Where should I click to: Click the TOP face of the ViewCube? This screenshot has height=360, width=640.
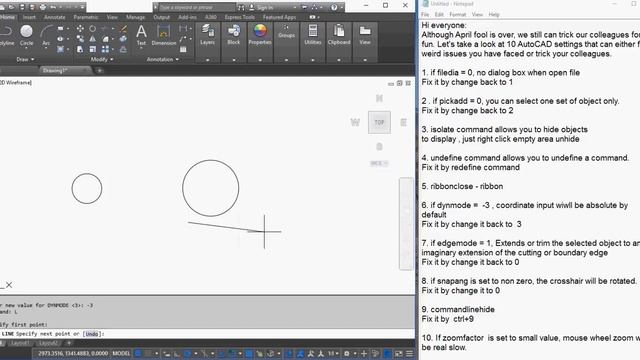[x=379, y=122]
